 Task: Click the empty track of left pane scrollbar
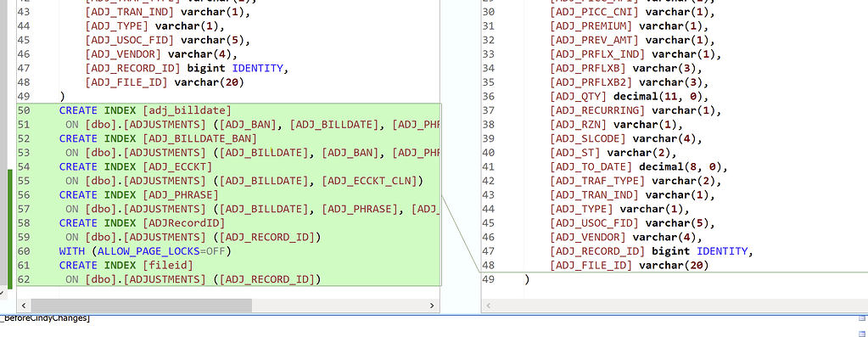339,306
